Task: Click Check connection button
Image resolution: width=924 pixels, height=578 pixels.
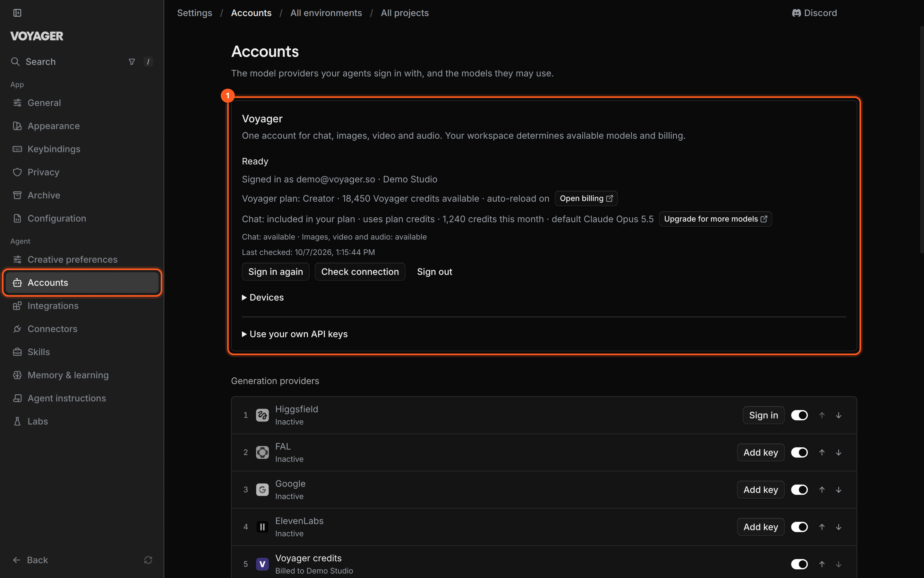Action: [360, 272]
